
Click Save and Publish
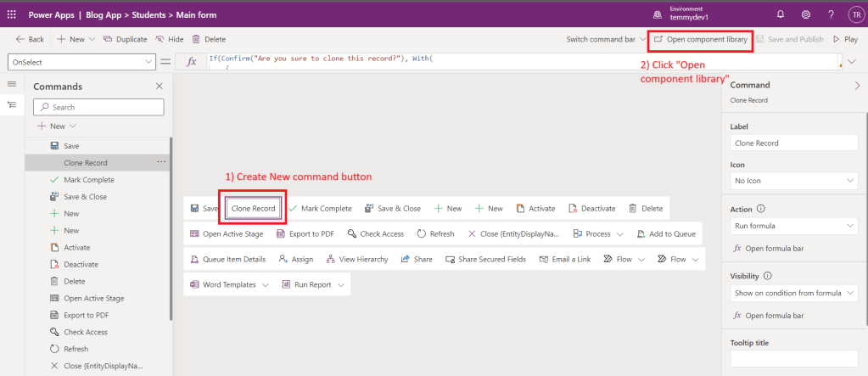(789, 39)
